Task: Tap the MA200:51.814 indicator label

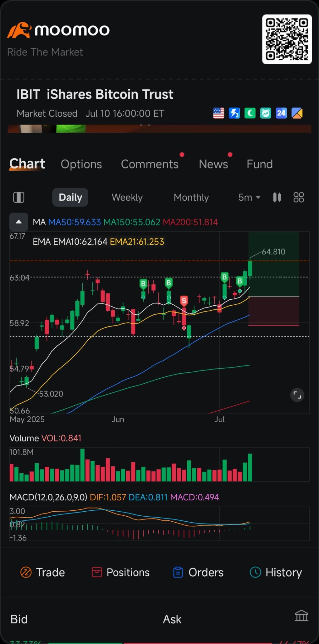Action: tap(190, 222)
